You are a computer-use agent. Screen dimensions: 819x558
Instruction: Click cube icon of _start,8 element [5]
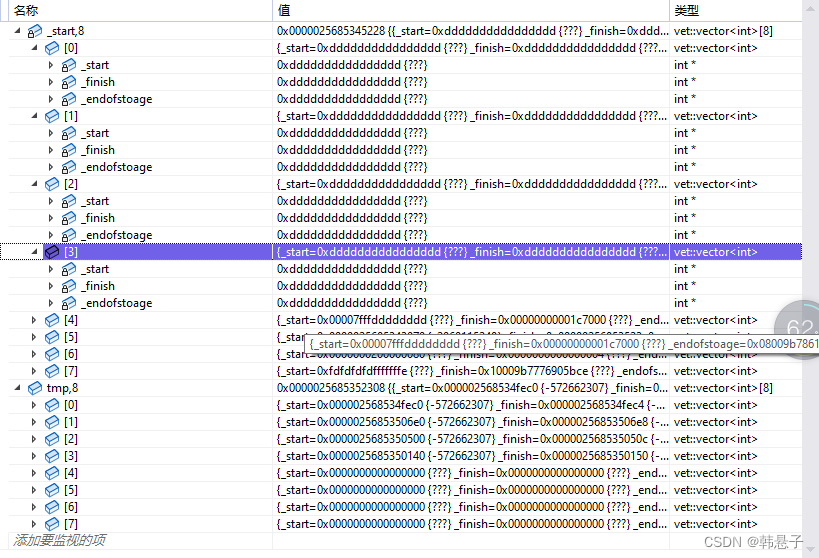52,337
